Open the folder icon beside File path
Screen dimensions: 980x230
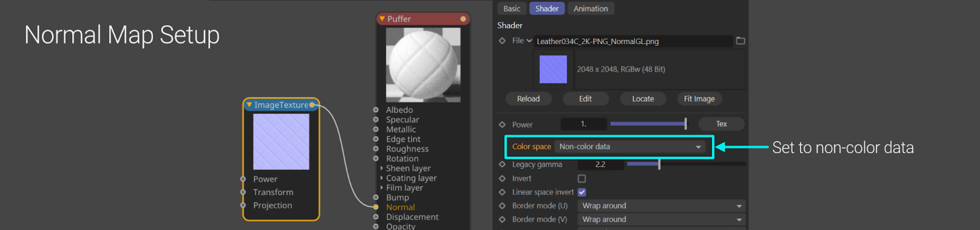pyautogui.click(x=741, y=41)
